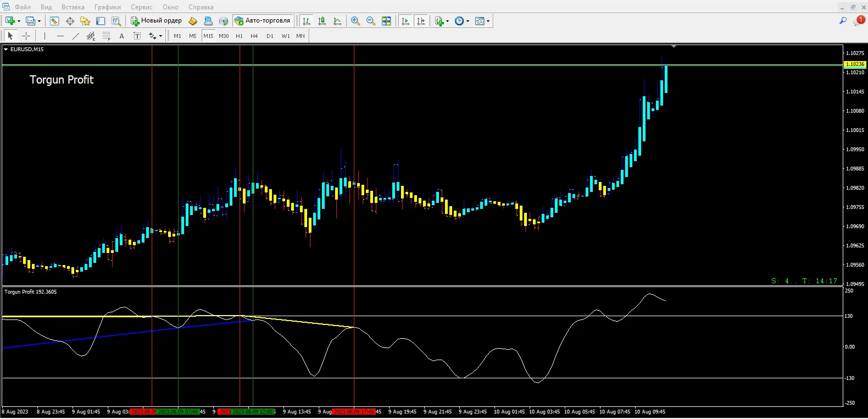The height and width of the screenshot is (419, 868).
Task: Open the Файл menu
Action: [23, 7]
